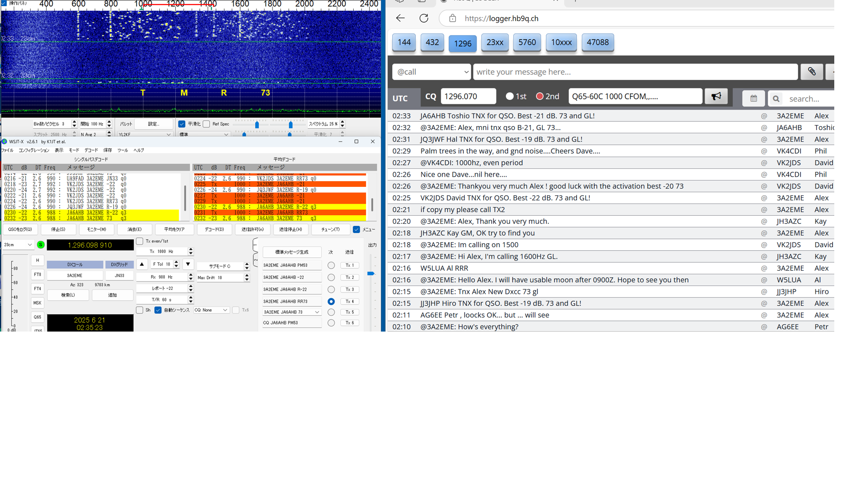Click the write your message field

[x=635, y=72]
